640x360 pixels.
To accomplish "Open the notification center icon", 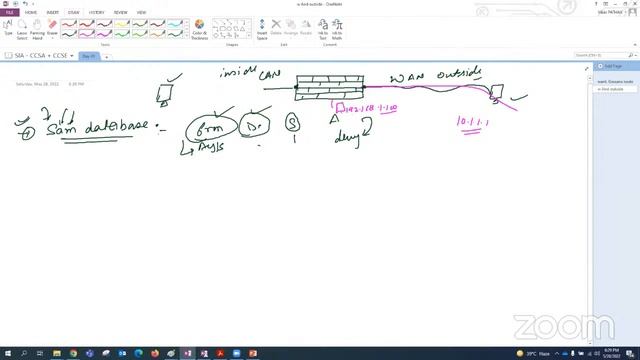I will click(x=630, y=353).
